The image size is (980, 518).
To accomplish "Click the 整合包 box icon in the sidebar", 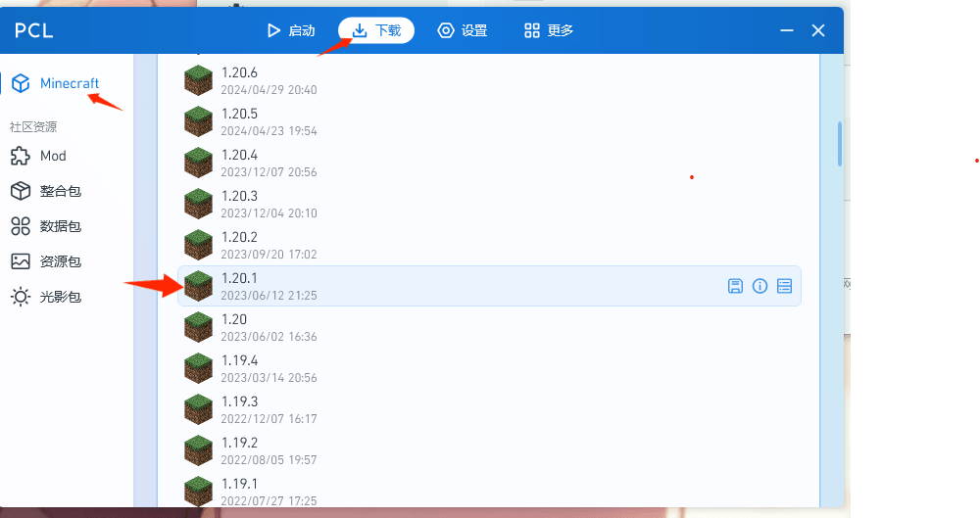I will [x=21, y=191].
